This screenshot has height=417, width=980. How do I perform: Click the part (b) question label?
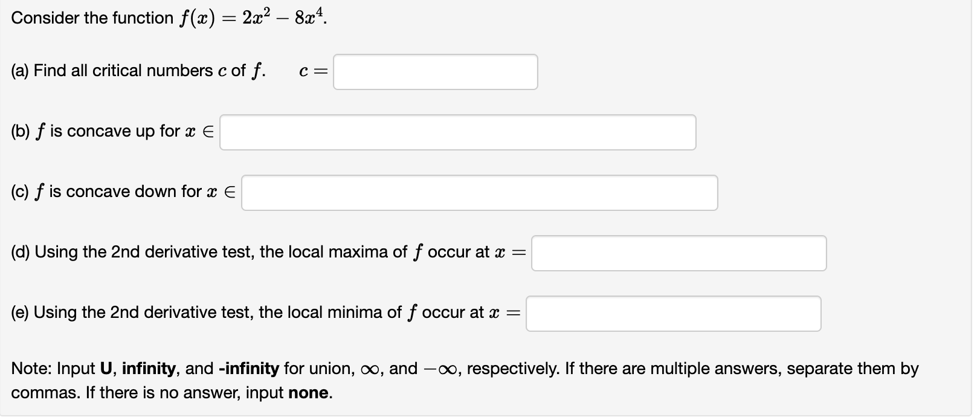click(112, 131)
